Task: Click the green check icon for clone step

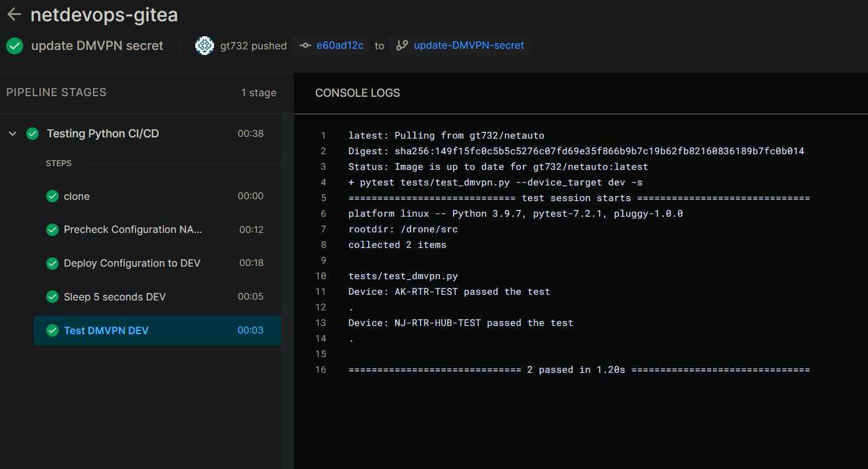Action: pyautogui.click(x=52, y=196)
